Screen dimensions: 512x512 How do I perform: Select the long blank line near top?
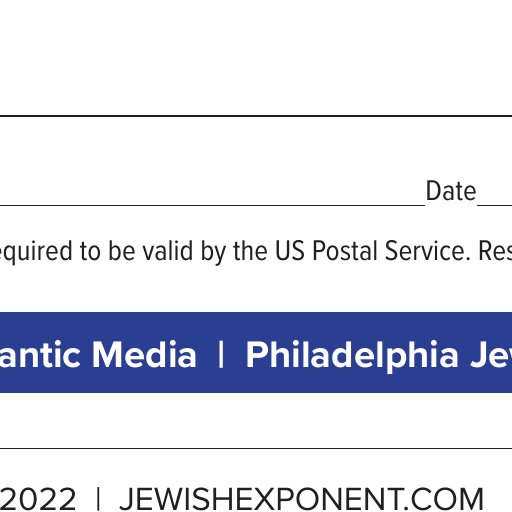click(x=256, y=116)
